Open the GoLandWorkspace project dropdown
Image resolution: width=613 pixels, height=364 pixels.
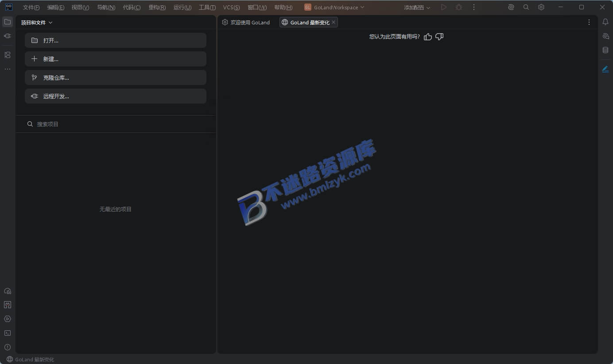coord(334,7)
